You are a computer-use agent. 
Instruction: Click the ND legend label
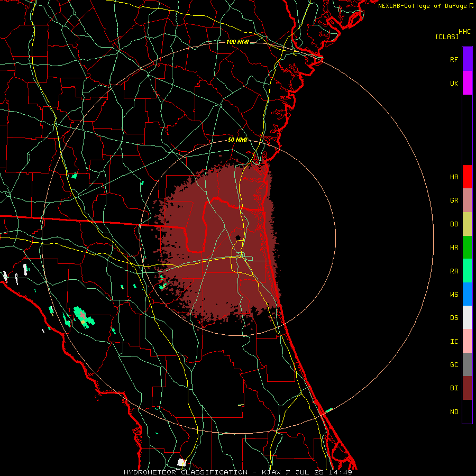tap(454, 412)
